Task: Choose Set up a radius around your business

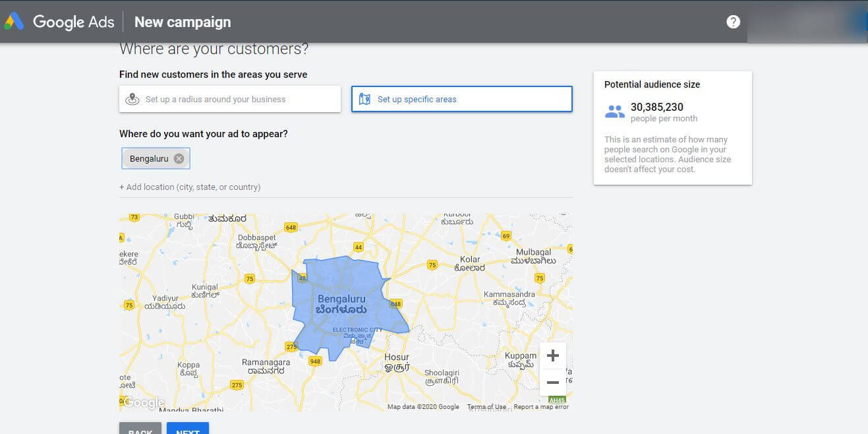Action: (230, 99)
